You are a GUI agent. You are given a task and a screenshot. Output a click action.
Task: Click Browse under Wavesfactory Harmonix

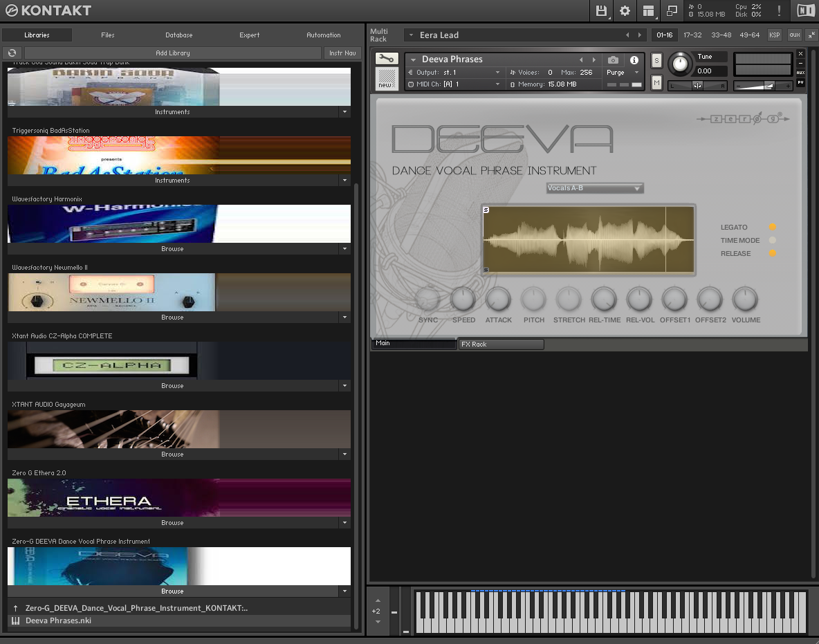172,248
